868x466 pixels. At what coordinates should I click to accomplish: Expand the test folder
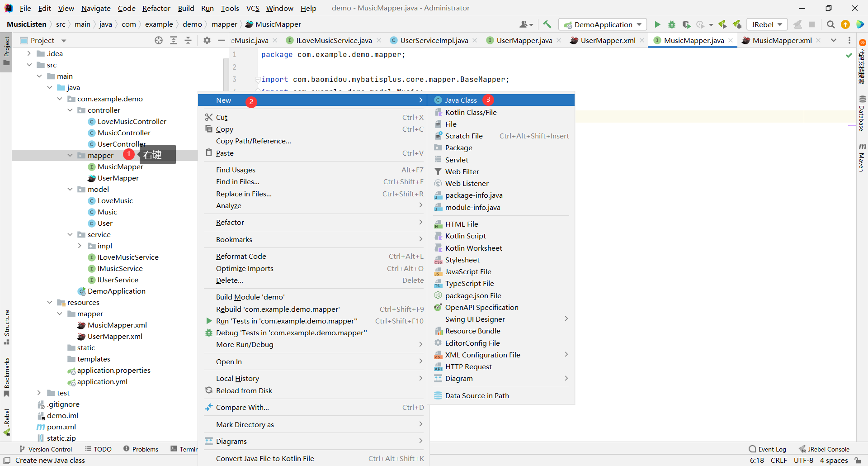coord(39,393)
